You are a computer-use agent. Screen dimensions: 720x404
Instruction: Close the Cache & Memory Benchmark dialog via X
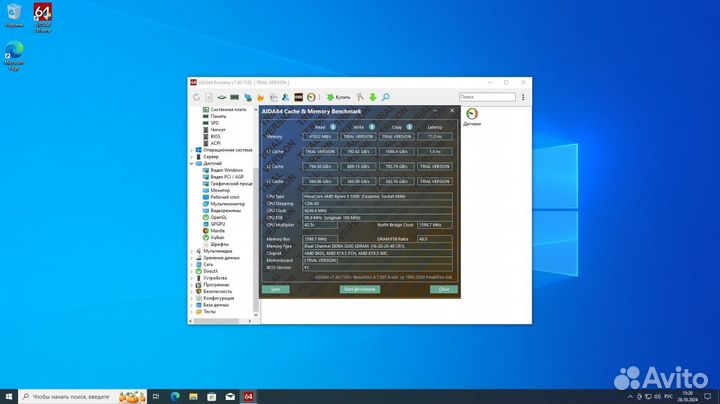452,111
